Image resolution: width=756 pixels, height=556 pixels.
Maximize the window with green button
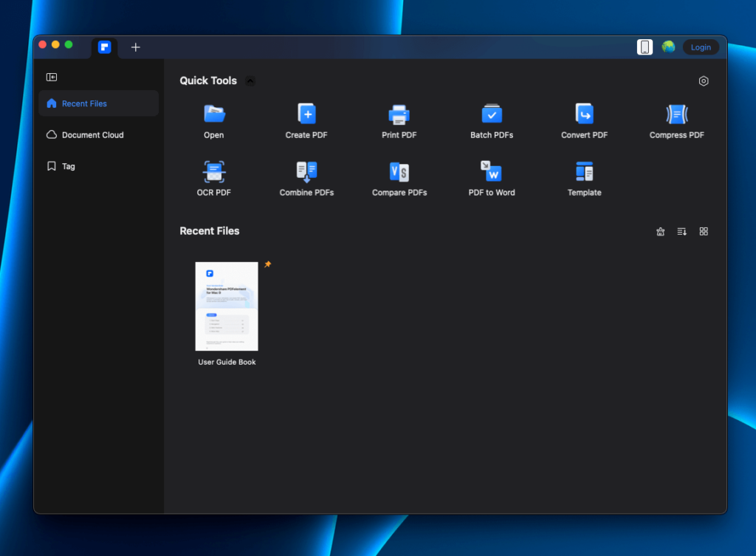point(69,45)
